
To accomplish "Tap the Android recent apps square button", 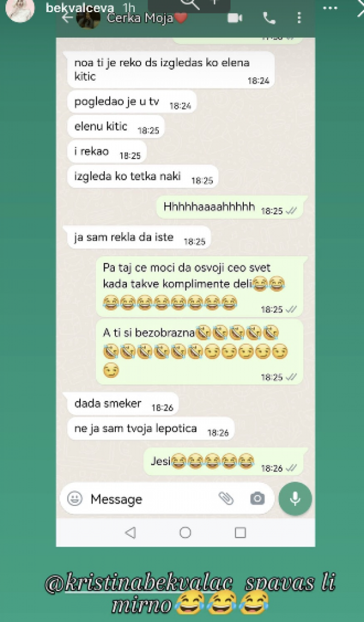I will (x=240, y=532).
